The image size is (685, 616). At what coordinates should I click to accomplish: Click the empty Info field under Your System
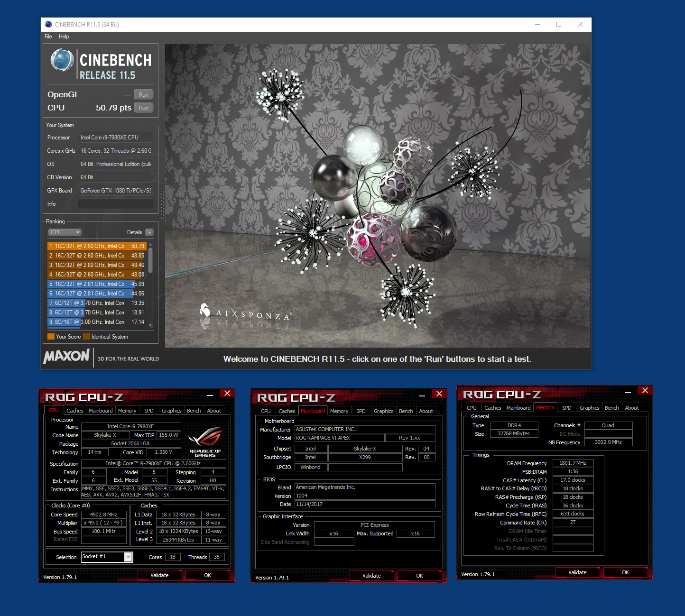(x=116, y=204)
